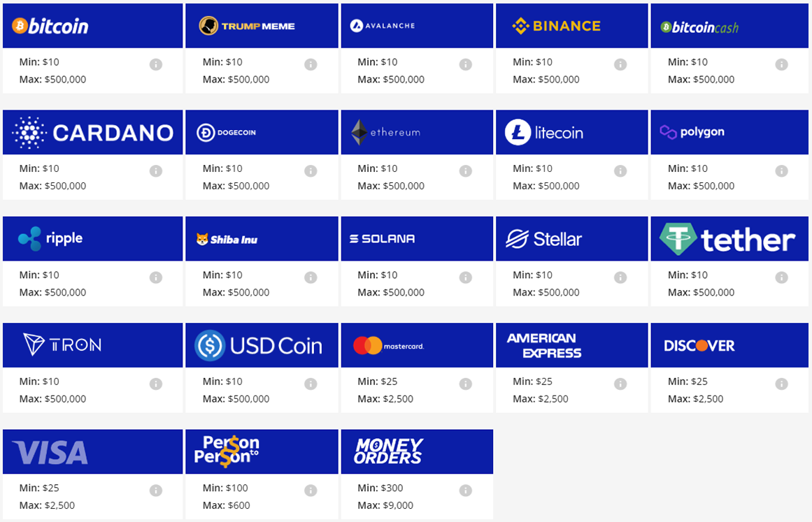
Task: Select the Trump Meme coin icon
Action: click(210, 25)
